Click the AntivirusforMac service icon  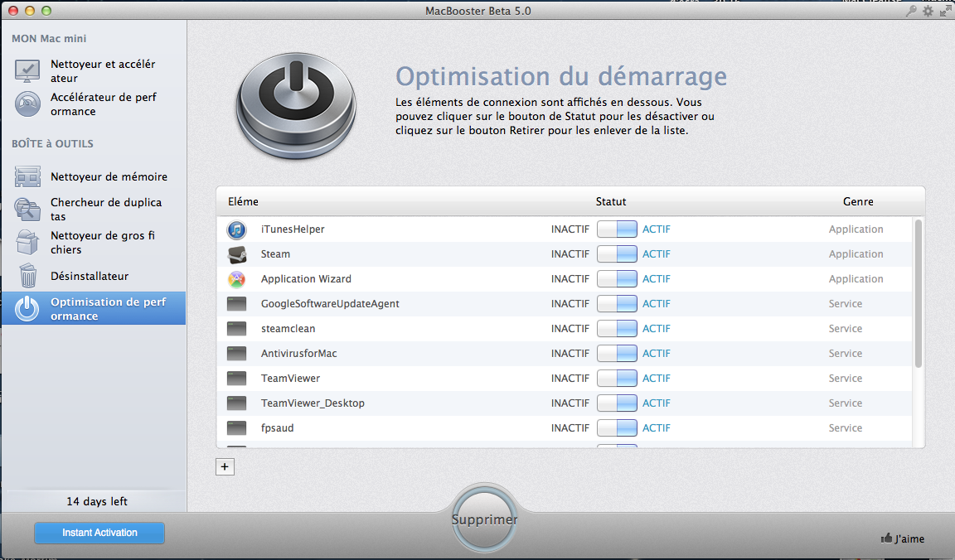236,354
